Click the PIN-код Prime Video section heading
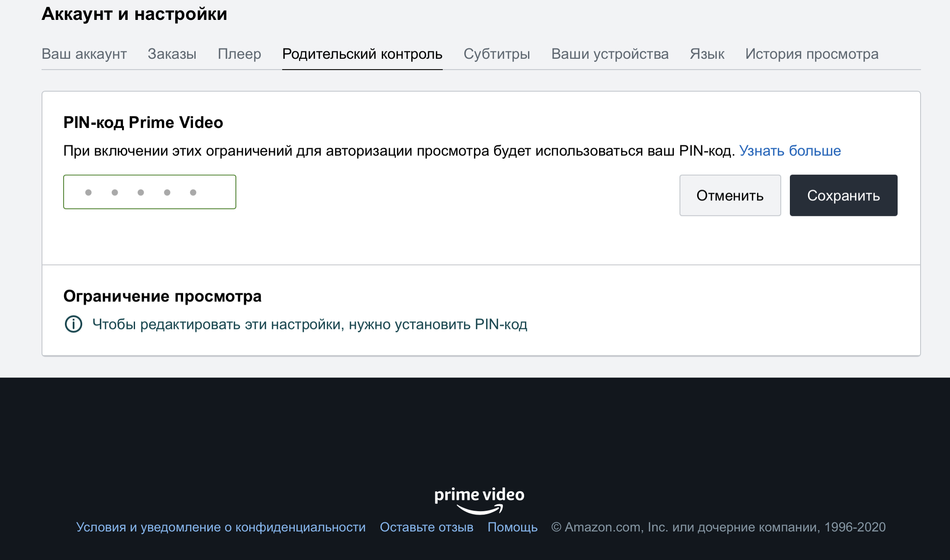 [x=143, y=122]
